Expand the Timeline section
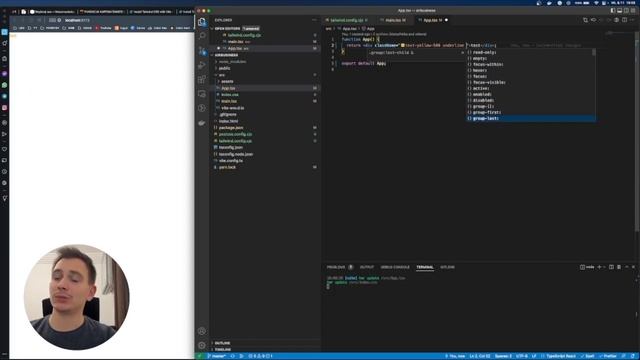 222,350
